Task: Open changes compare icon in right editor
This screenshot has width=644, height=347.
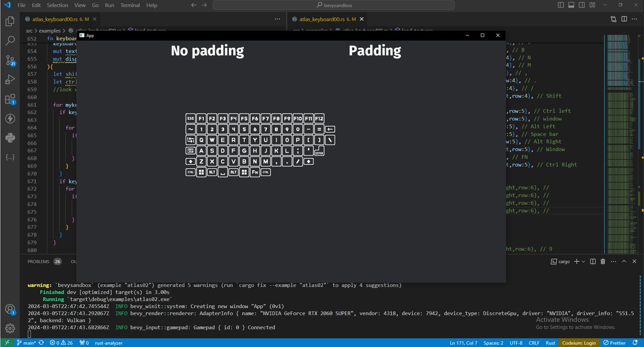Action: tap(613, 18)
